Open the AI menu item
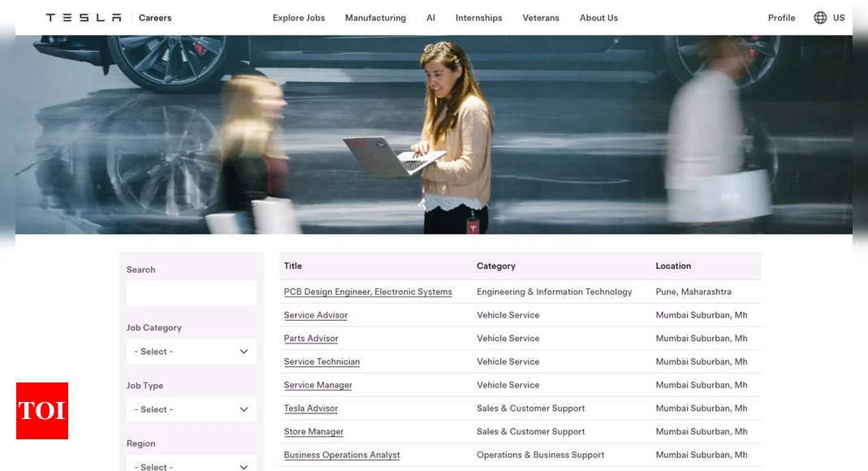Image resolution: width=868 pixels, height=471 pixels. tap(430, 18)
